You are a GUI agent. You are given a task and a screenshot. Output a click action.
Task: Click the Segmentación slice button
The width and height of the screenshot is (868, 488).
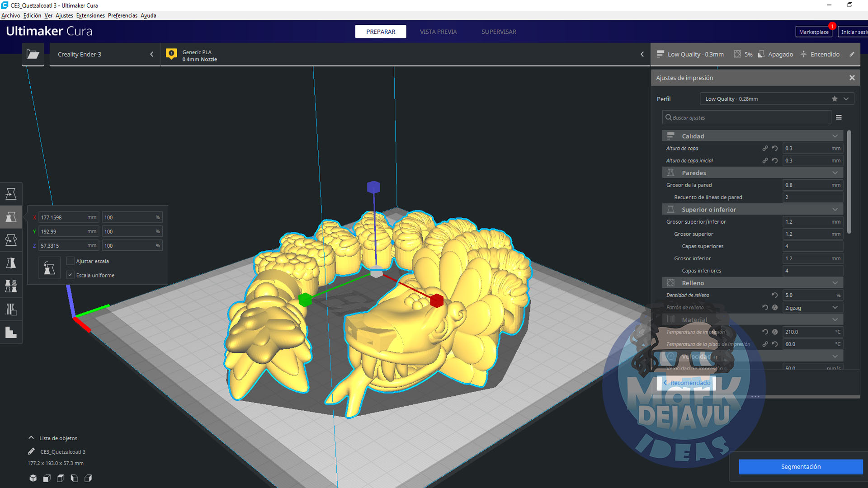(x=800, y=467)
